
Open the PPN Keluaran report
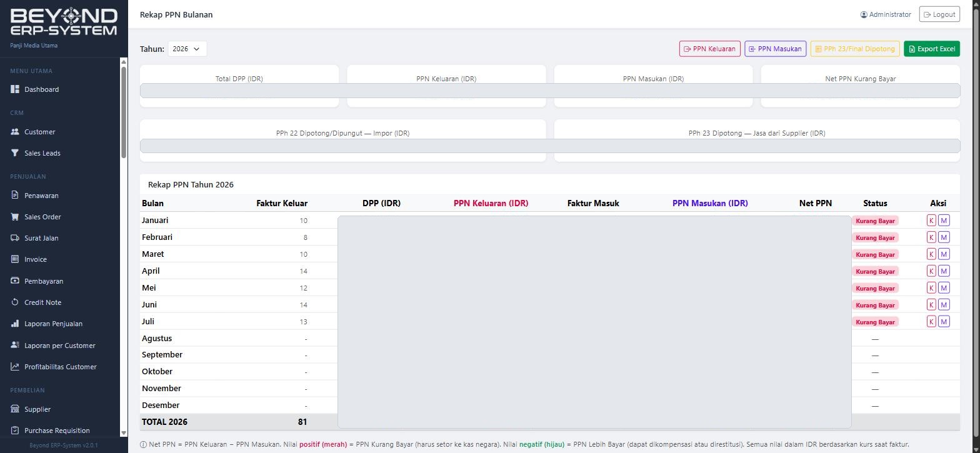coord(710,49)
